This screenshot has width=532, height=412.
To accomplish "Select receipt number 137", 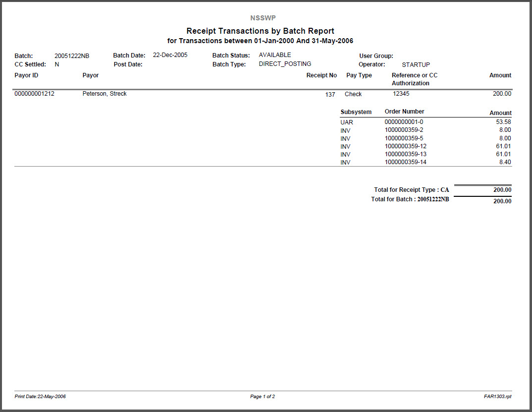I will 330,95.
